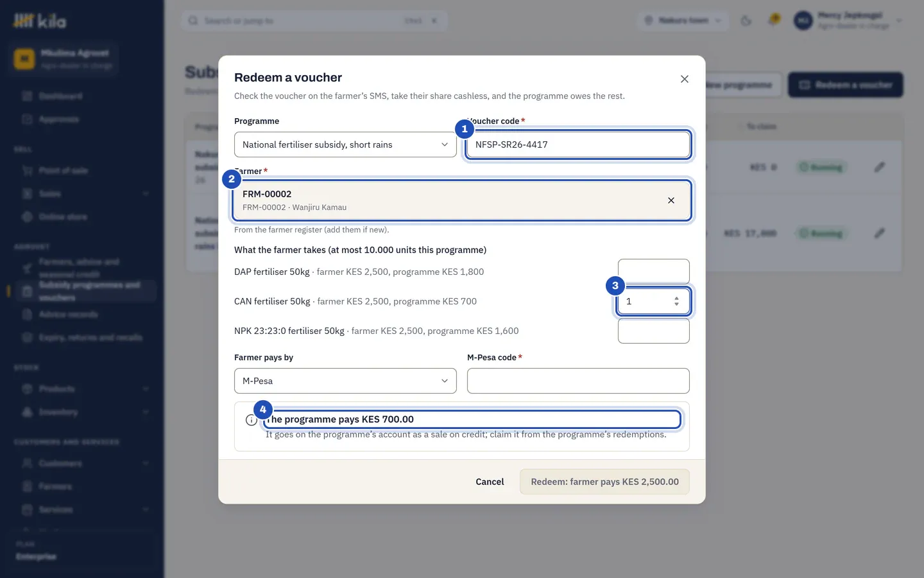Click Redeem: farmer pays KES 2,500.00
This screenshot has height=578, width=924.
tap(604, 482)
